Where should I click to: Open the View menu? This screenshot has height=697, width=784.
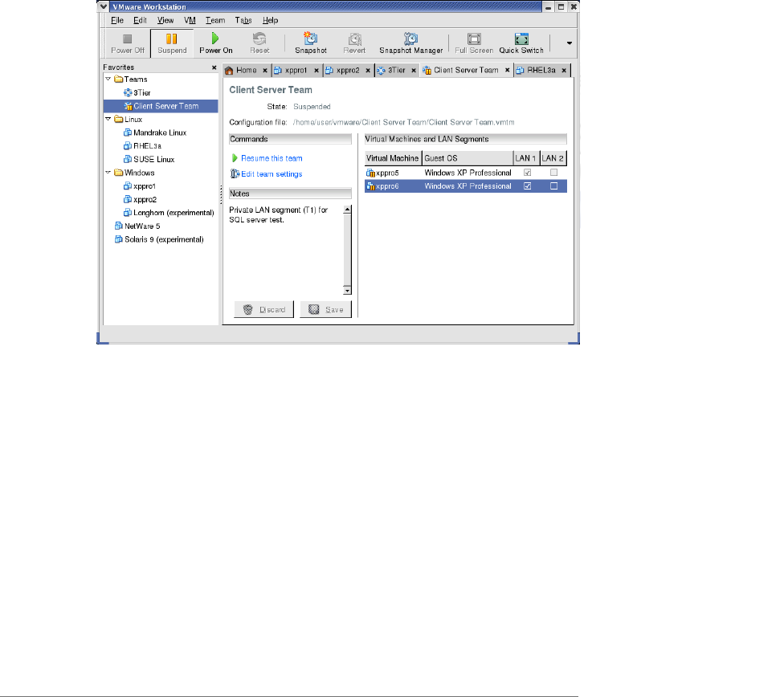[165, 21]
